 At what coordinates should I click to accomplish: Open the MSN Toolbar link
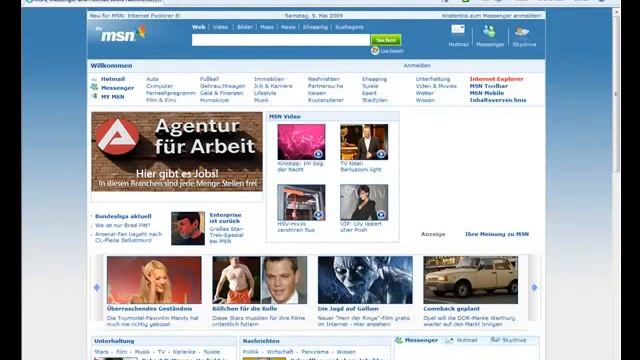click(x=489, y=86)
